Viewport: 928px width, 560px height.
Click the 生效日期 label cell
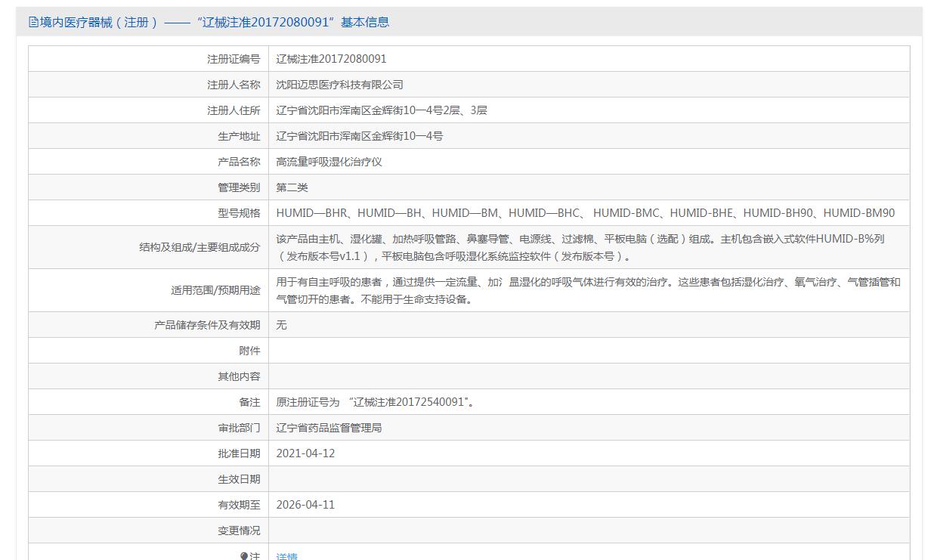149,479
